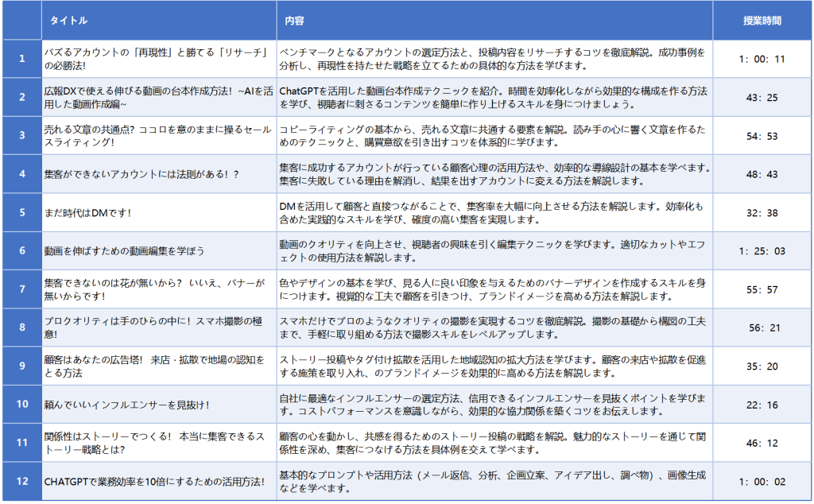The width and height of the screenshot is (814, 504).
Task: Select row number 6 cell
Action: point(21,250)
